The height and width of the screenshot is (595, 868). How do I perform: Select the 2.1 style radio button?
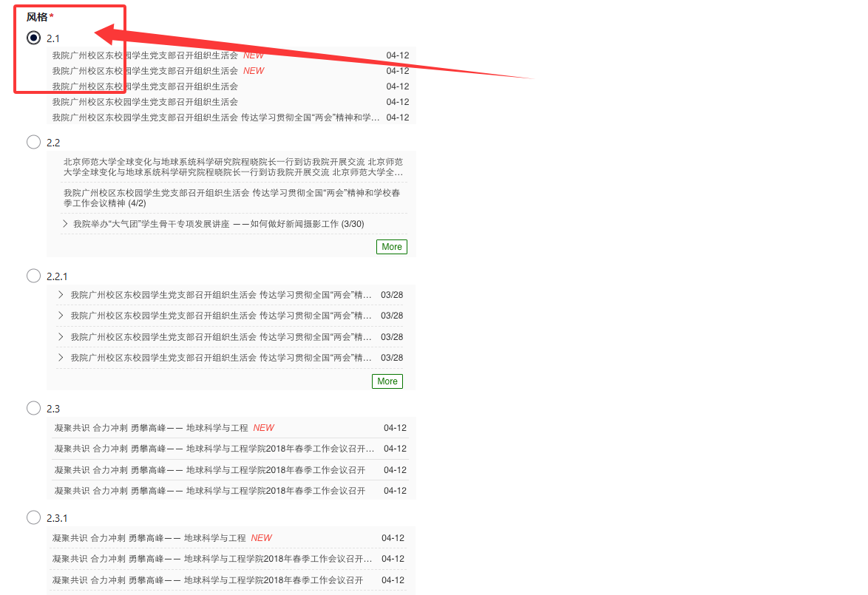(33, 38)
